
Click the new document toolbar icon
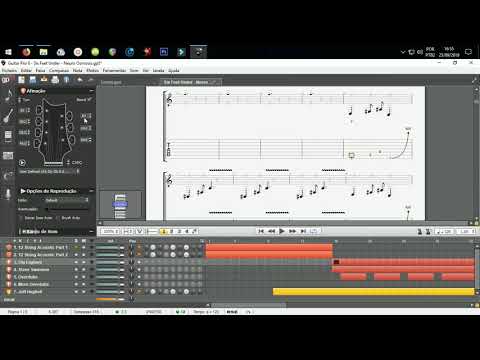[x=21, y=80]
